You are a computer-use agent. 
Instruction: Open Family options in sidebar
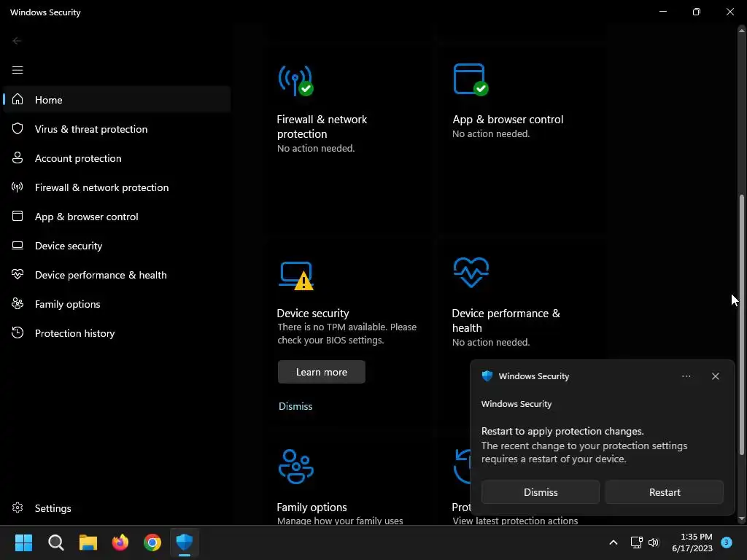click(x=117, y=304)
